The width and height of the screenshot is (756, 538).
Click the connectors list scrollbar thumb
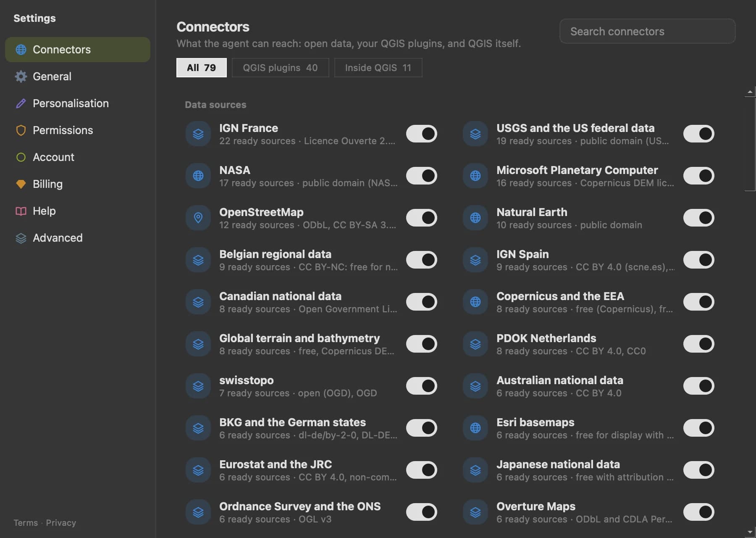click(x=750, y=144)
